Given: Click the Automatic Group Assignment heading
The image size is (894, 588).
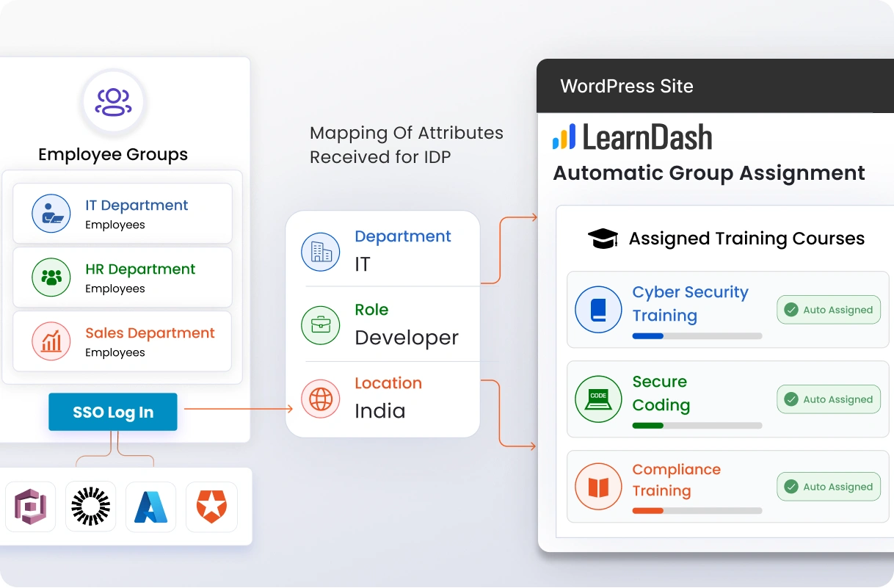Looking at the screenshot, I should [709, 173].
